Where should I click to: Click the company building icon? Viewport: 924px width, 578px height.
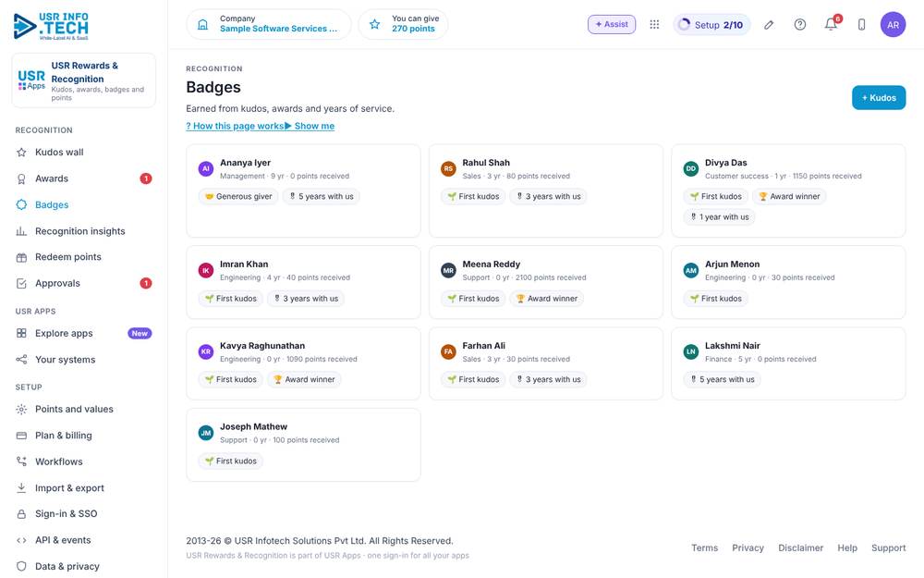click(x=202, y=24)
